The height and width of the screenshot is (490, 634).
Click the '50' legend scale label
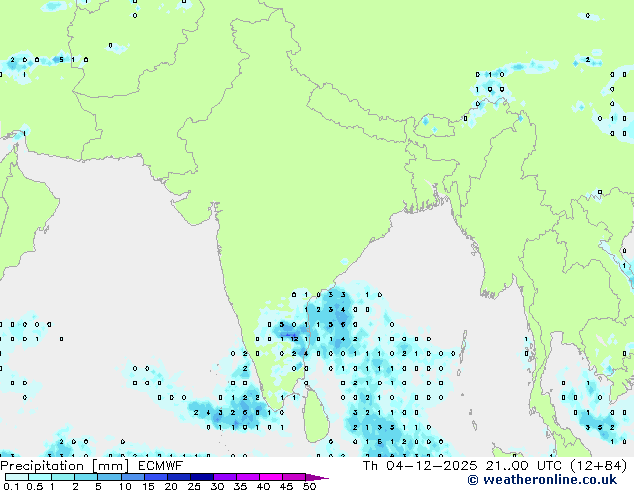point(309,486)
